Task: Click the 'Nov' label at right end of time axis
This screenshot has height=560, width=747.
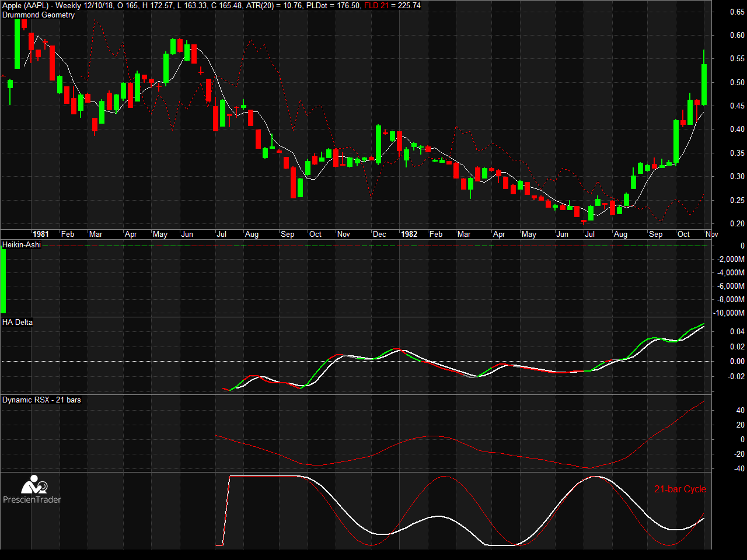Action: 711,234
